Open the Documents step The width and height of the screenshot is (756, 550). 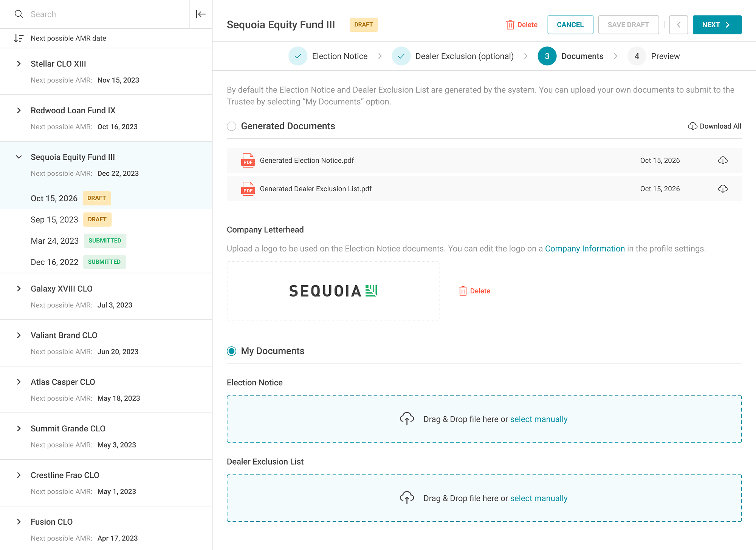[582, 56]
